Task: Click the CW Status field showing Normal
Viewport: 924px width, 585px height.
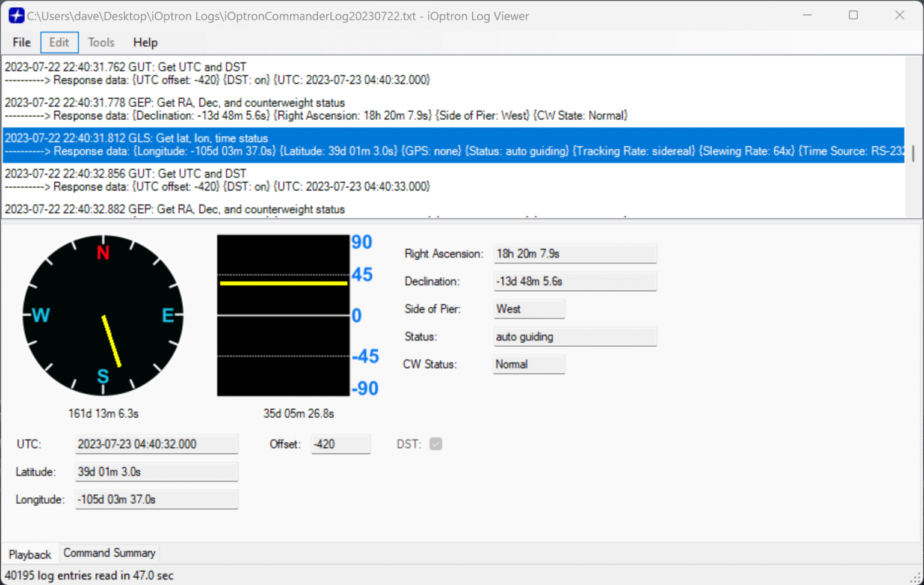Action: tap(528, 364)
